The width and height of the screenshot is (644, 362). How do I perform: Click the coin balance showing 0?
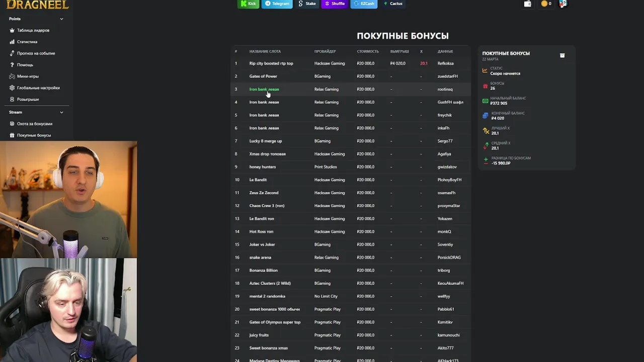point(546,4)
